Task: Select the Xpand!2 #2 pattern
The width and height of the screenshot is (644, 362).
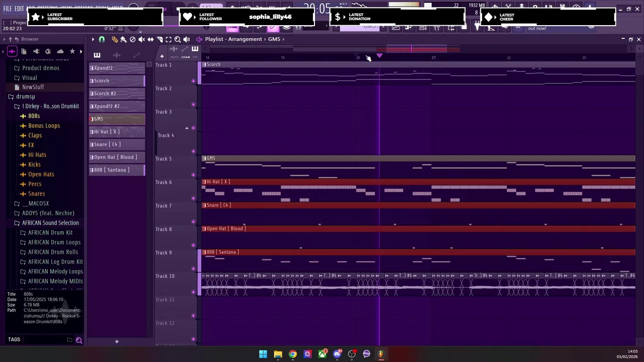Action: tap(117, 106)
